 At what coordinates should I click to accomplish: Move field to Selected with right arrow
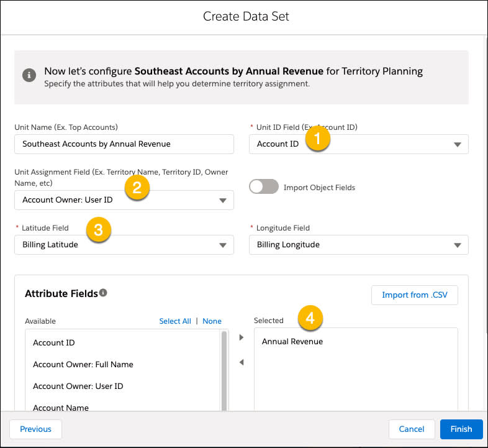coord(241,337)
